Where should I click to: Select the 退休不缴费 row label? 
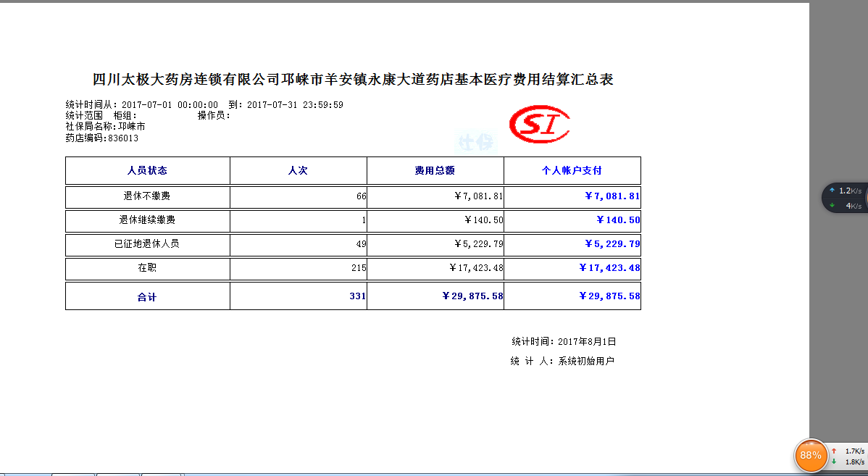click(146, 196)
